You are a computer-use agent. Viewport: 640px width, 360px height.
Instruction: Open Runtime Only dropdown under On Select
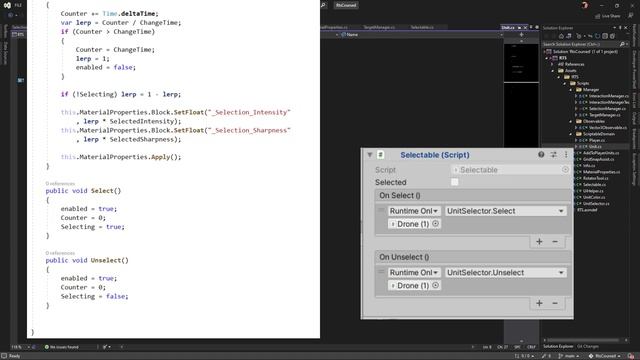click(x=414, y=211)
